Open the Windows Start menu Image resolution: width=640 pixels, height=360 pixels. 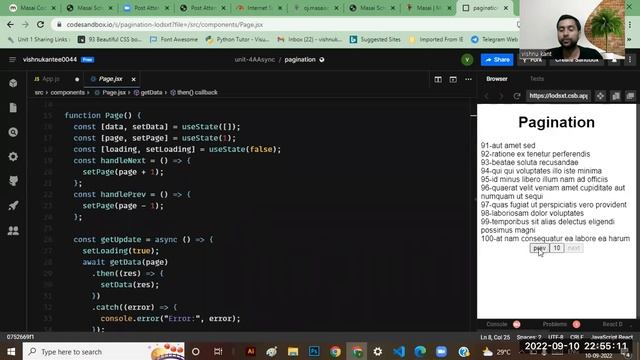11,351
